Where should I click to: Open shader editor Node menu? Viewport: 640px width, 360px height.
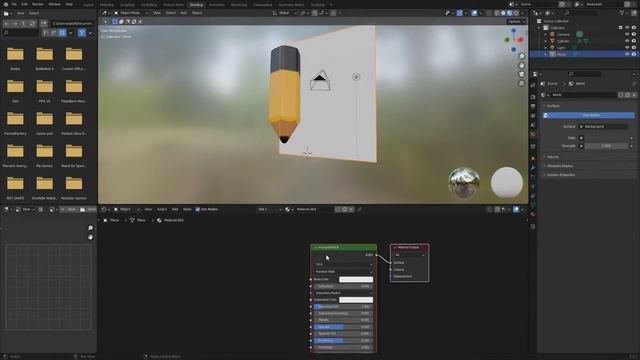pyautogui.click(x=187, y=209)
